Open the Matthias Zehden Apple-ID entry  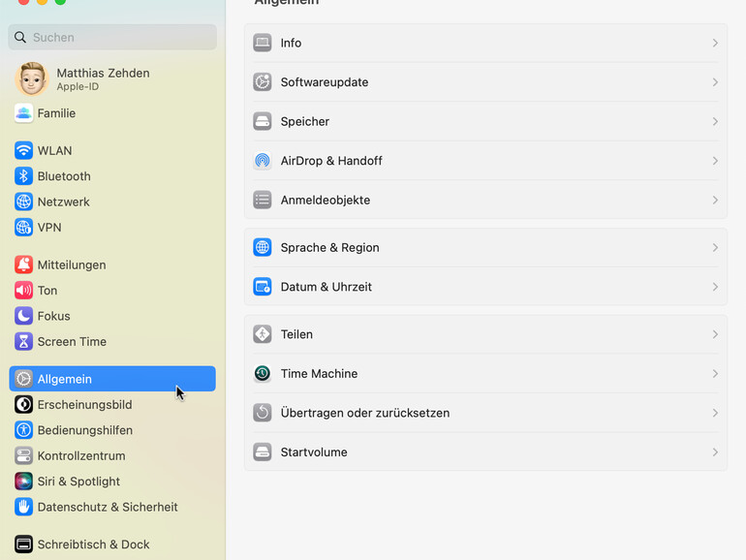[112, 79]
